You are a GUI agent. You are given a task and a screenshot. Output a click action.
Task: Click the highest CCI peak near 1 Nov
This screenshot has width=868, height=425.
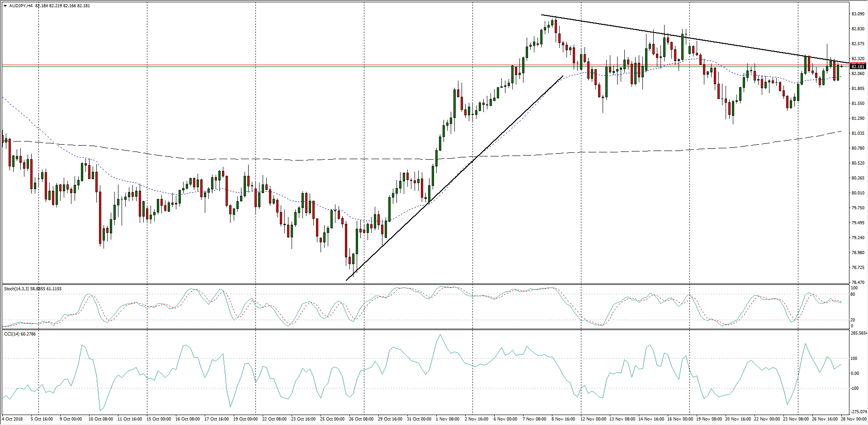pos(440,335)
